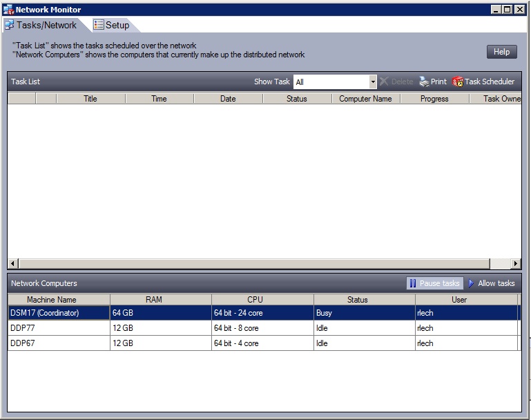Open the Show Task dropdown arrow
531x420 pixels.
pyautogui.click(x=373, y=82)
